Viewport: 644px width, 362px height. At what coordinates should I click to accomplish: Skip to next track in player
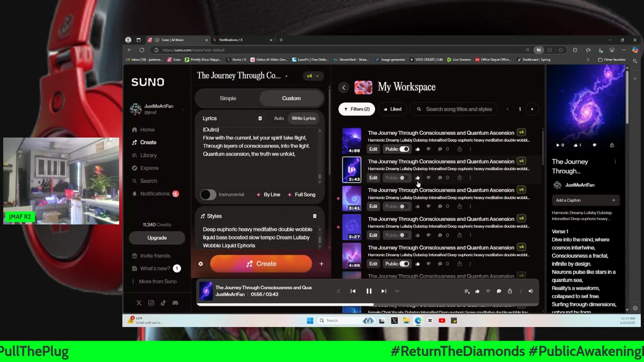click(x=383, y=291)
